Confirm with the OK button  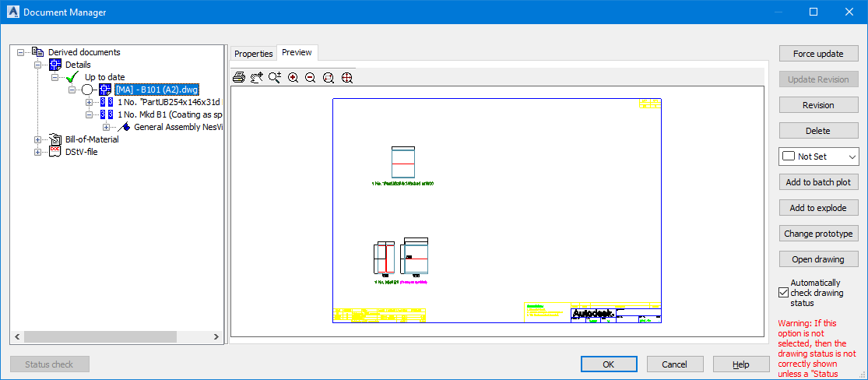pyautogui.click(x=608, y=364)
